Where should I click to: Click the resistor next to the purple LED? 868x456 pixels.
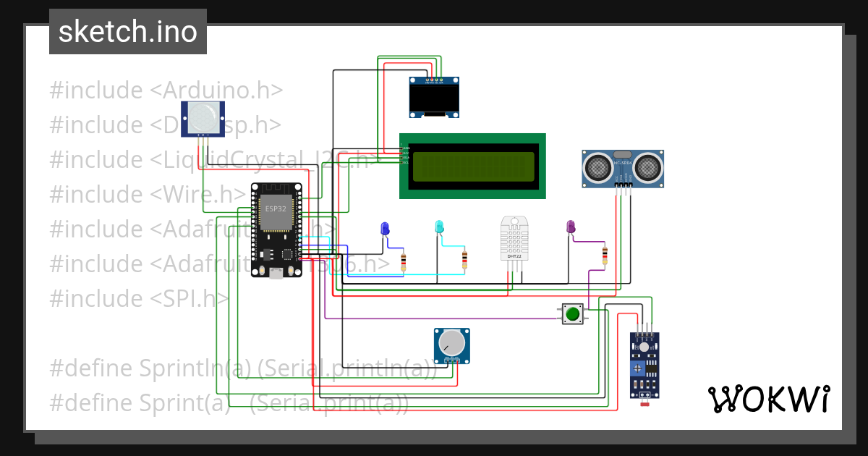[x=605, y=255]
